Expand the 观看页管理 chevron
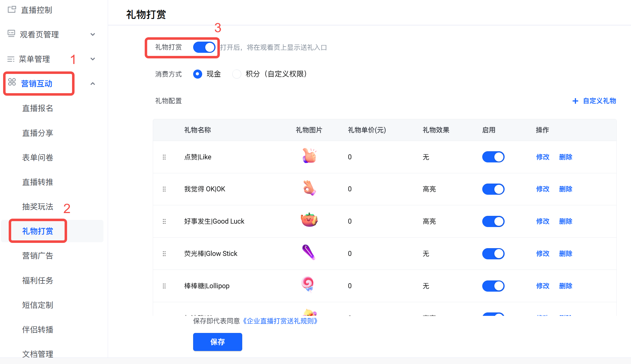 (x=93, y=34)
